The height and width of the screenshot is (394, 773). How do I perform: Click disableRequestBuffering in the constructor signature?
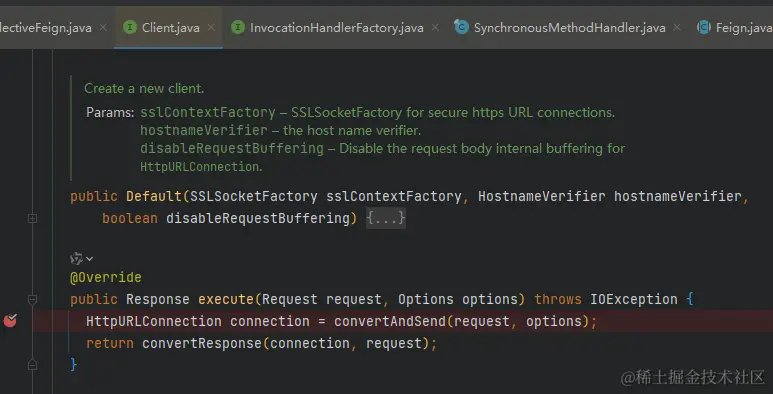(x=257, y=218)
